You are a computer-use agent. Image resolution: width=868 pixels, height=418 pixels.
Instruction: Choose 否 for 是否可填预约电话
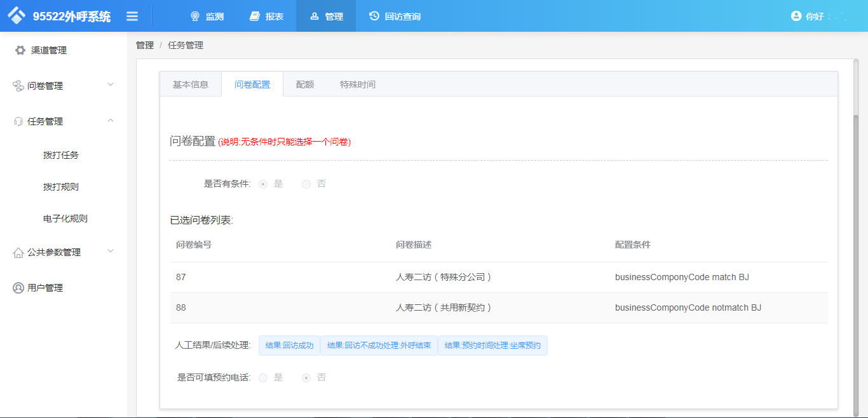306,377
